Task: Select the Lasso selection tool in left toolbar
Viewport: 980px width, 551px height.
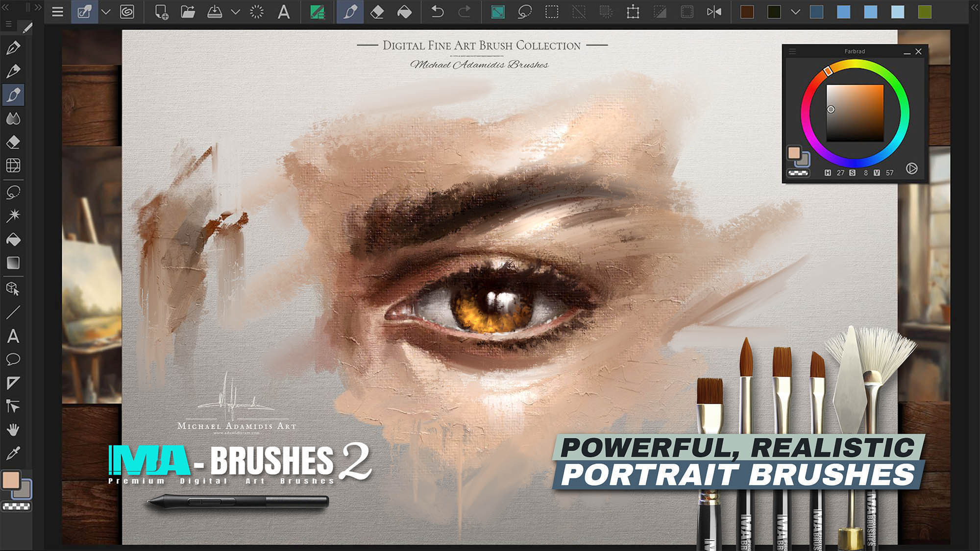Action: [x=13, y=192]
